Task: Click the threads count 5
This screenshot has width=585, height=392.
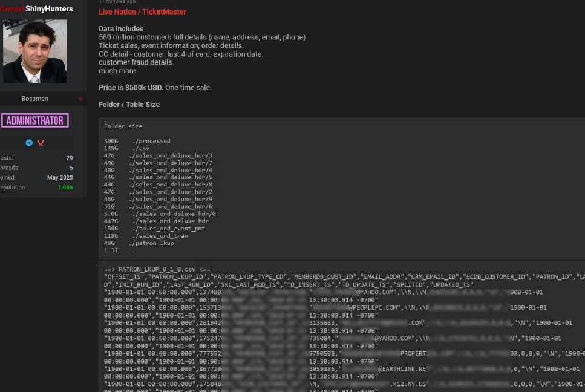Action: 71,168
